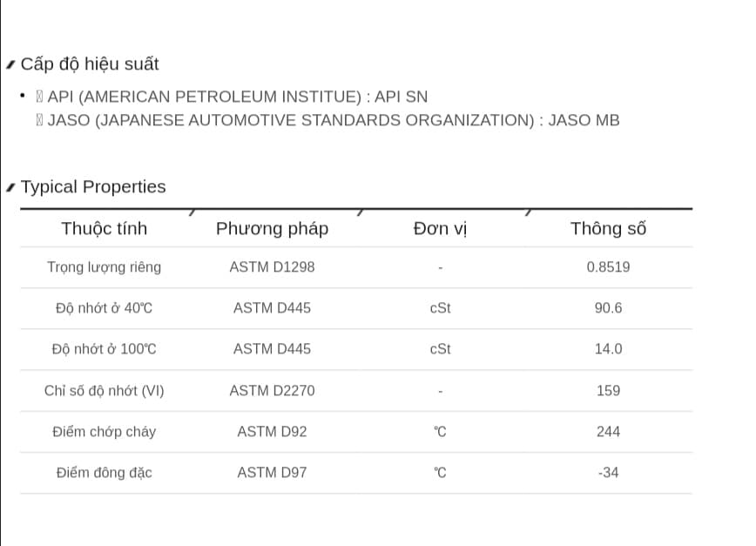The width and height of the screenshot is (756, 546).
Task: Click the Độ nhớt ở 40℃ row label
Action: point(105,308)
